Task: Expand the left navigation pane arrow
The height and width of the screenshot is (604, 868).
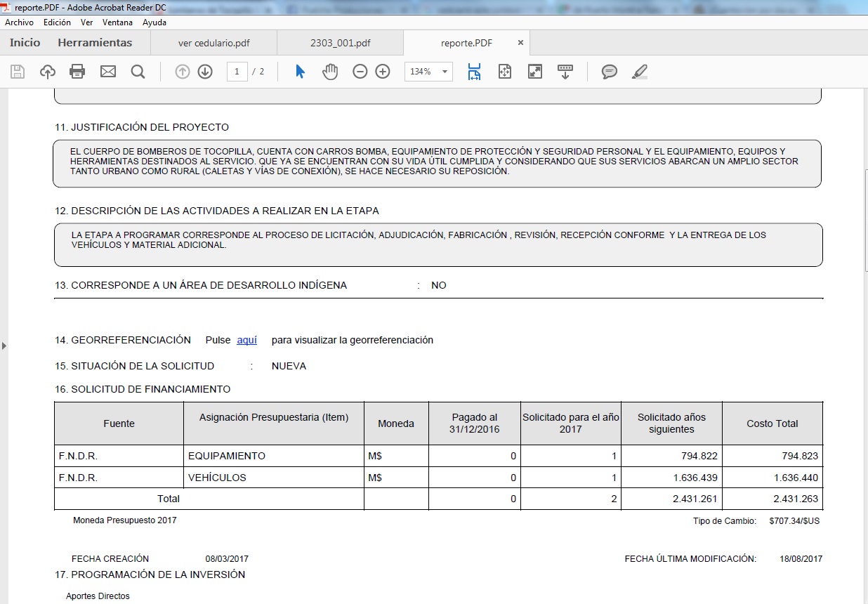Action: [x=4, y=346]
